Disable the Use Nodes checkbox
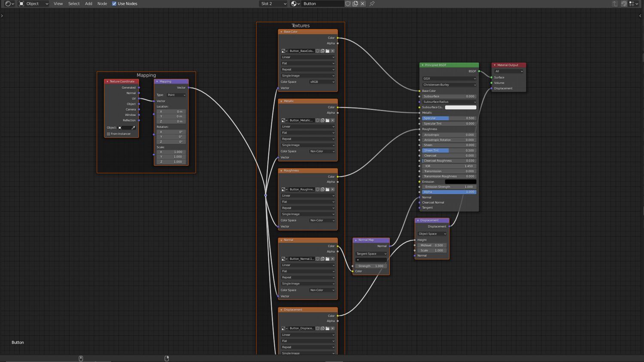The width and height of the screenshot is (644, 362). coord(114,4)
